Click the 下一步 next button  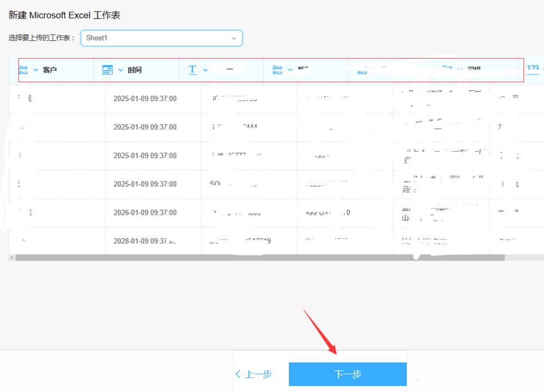(347, 374)
